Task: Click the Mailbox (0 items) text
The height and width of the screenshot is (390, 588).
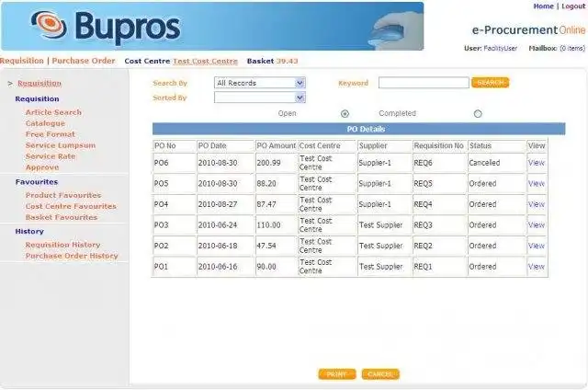Action: [x=557, y=48]
